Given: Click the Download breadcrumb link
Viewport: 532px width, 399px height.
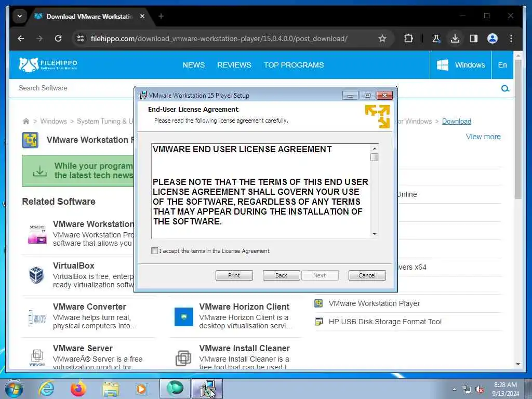Looking at the screenshot, I should [456, 121].
